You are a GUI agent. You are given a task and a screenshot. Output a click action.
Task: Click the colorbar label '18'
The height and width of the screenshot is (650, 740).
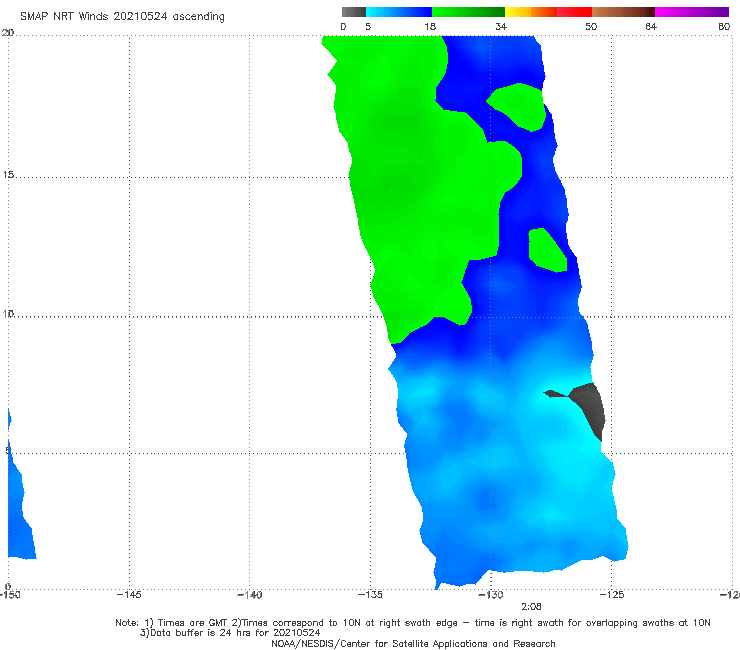coord(430,26)
